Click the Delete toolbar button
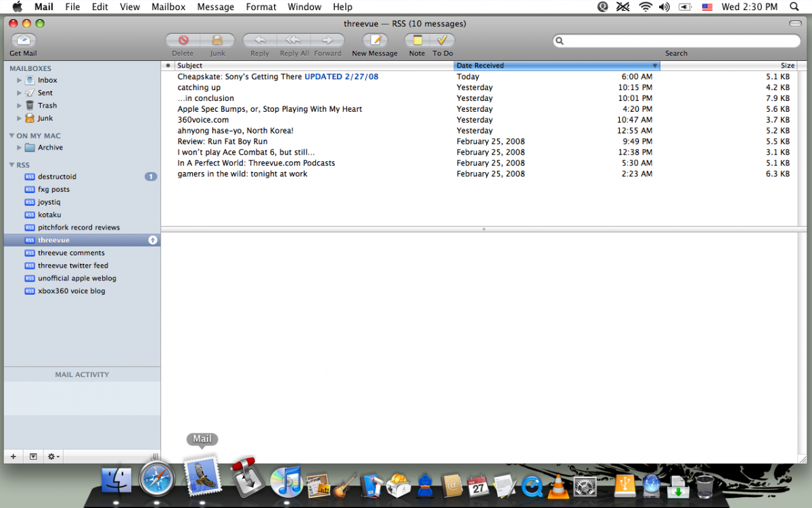The width and height of the screenshot is (812, 508). (183, 41)
